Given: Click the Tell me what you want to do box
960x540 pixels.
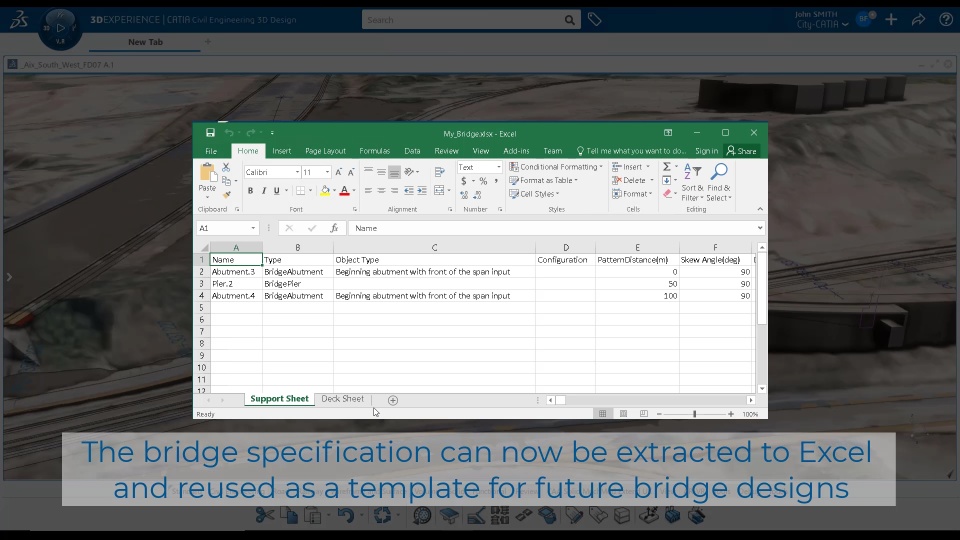Looking at the screenshot, I should click(x=631, y=151).
